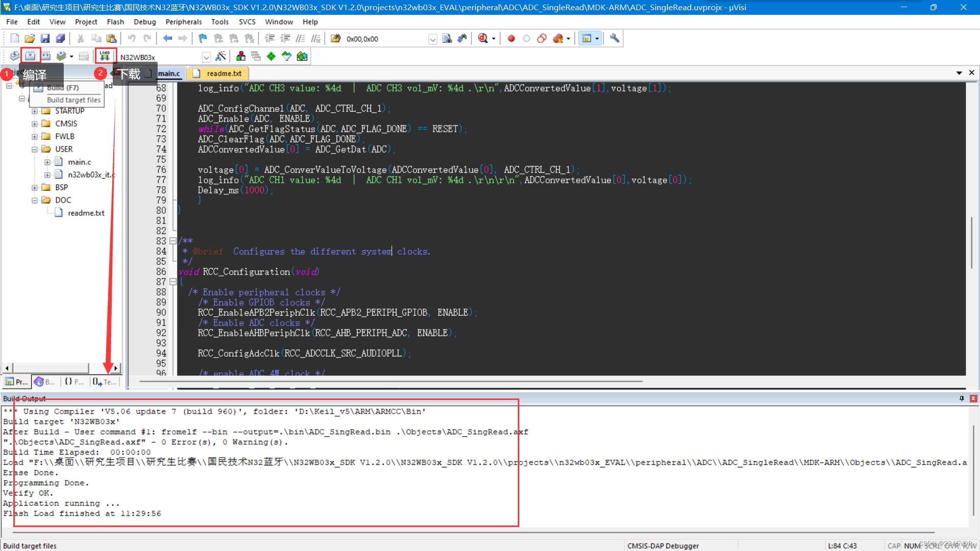
Task: Toggle CAP lock indicator in status bar
Action: click(894, 545)
